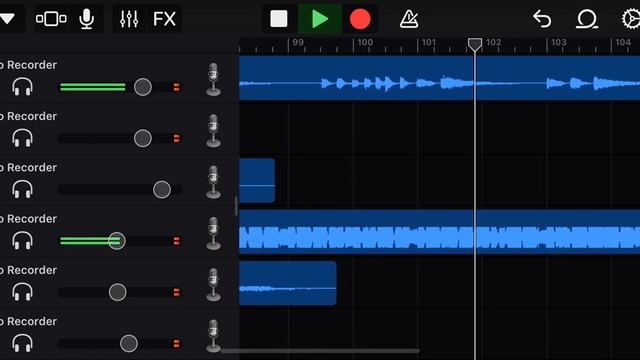Select the audio region on the fifth track
Viewport: 640px width, 360px height.
coord(288,283)
